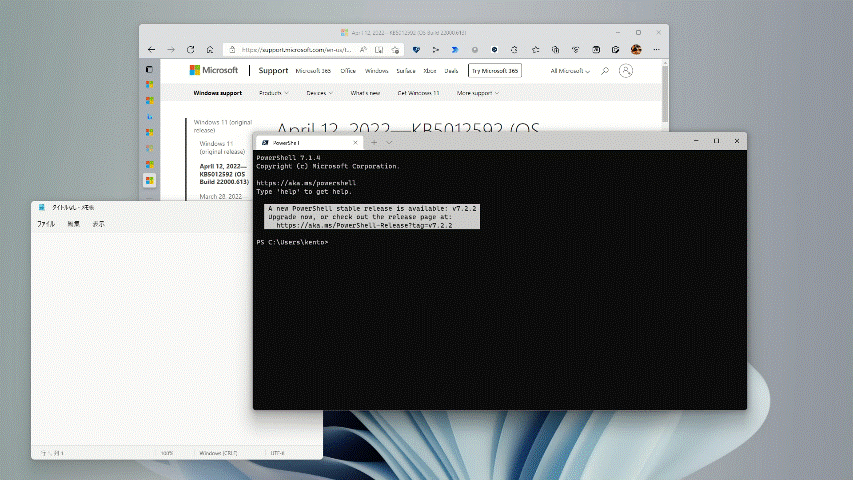Open the What's new link
This screenshot has height=480, width=853.
click(x=365, y=93)
